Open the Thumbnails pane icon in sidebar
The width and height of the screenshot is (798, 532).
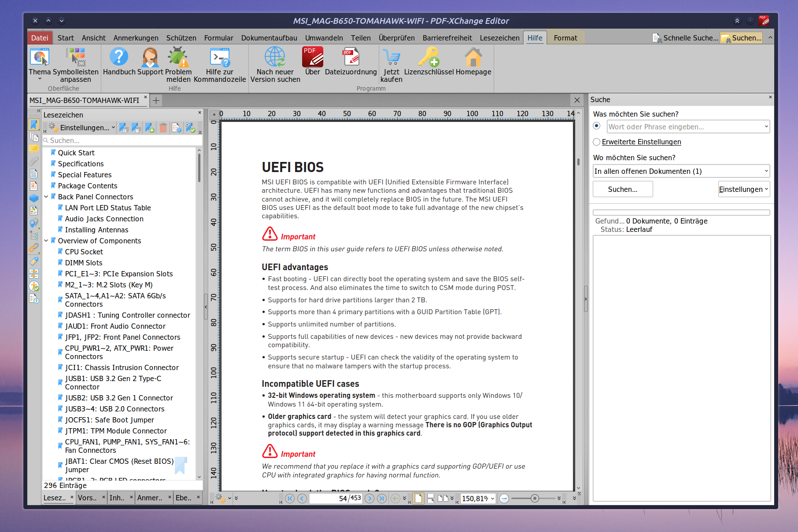(x=34, y=137)
